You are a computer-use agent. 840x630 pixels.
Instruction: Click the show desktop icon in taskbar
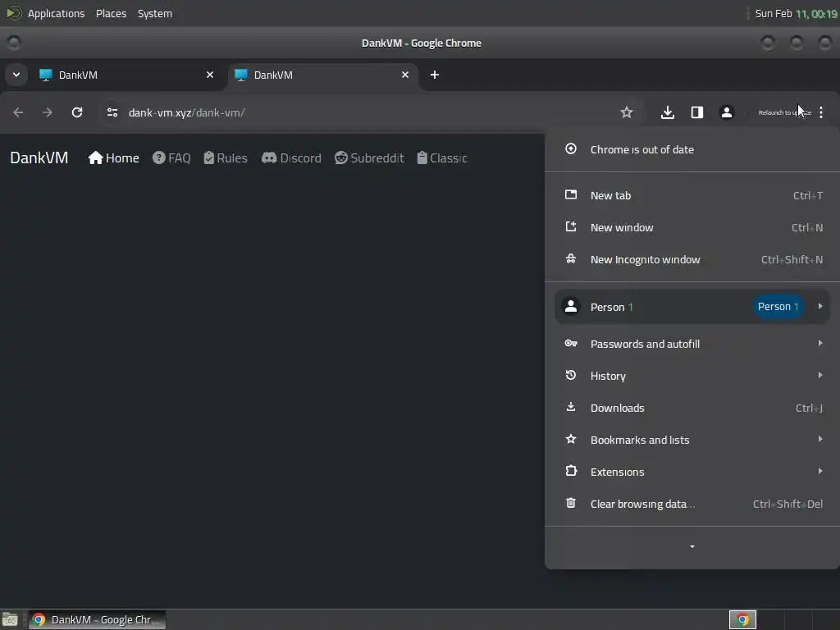[x=10, y=620]
